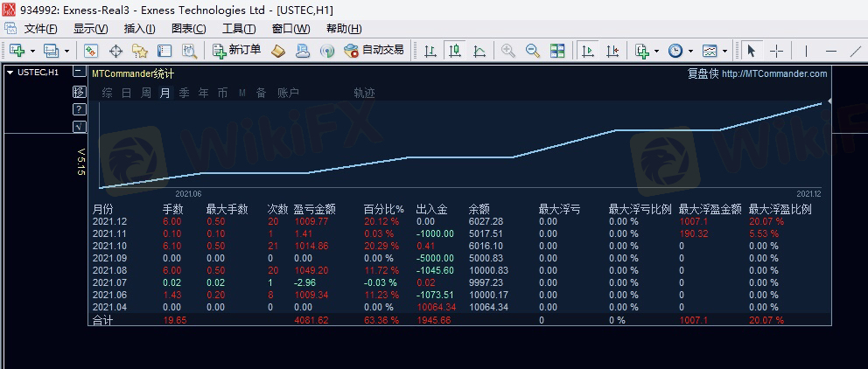Open the Market Watch icon
The height and width of the screenshot is (369, 868).
[x=91, y=51]
